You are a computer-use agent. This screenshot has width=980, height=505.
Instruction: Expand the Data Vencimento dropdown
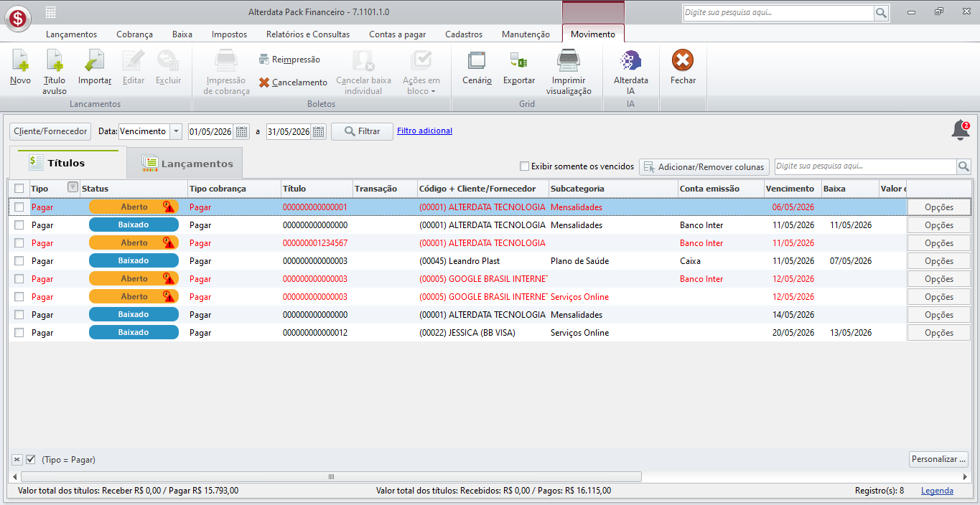pyautogui.click(x=177, y=131)
